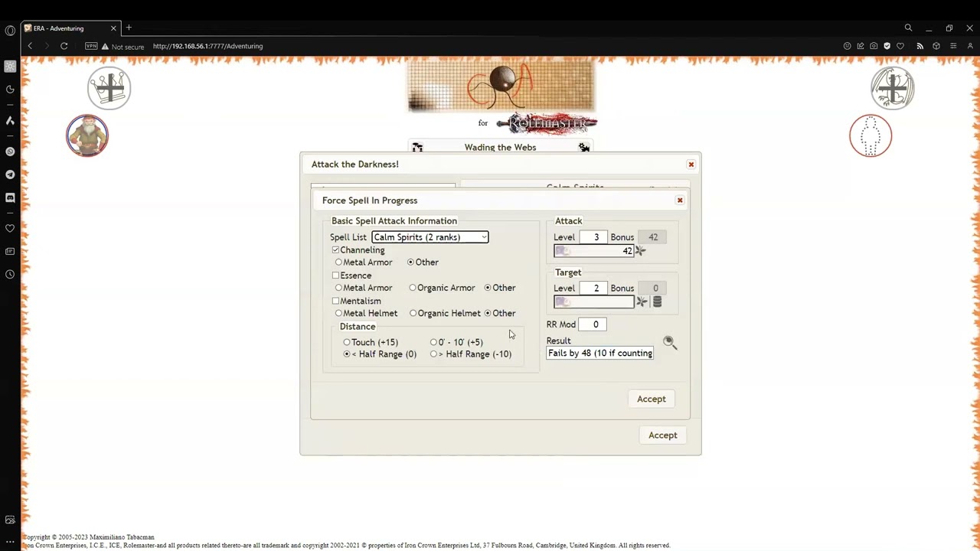Select Metal Helmet radio button

[x=338, y=313]
